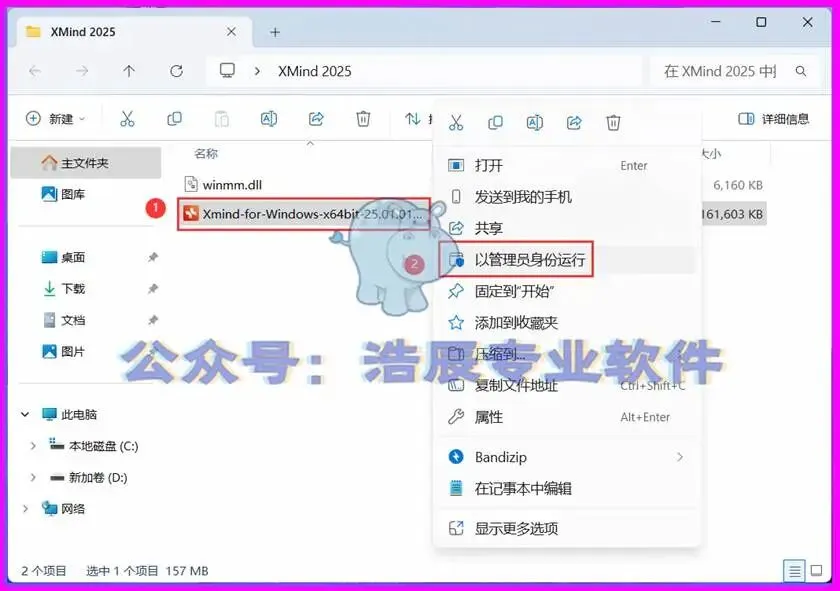Select the winmm.dll file
This screenshot has height=591, width=840.
(223, 185)
